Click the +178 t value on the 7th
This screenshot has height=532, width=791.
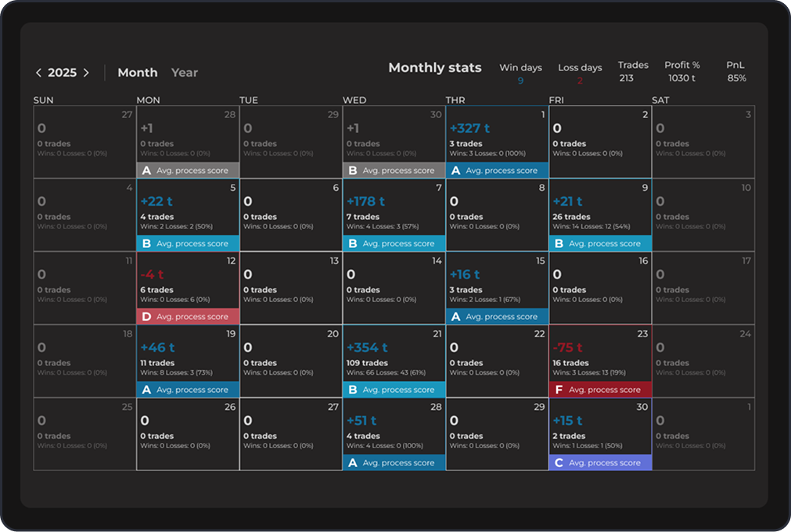(365, 202)
